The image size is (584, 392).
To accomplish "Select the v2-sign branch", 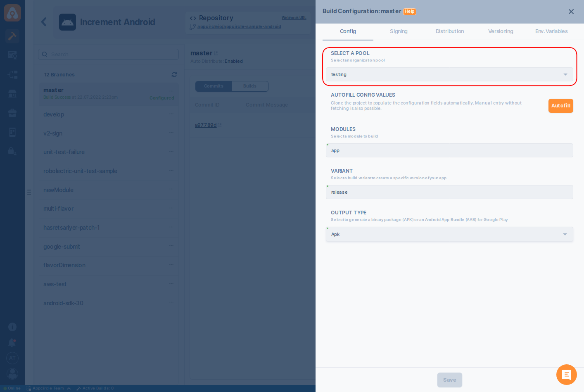I will pyautogui.click(x=109, y=133).
